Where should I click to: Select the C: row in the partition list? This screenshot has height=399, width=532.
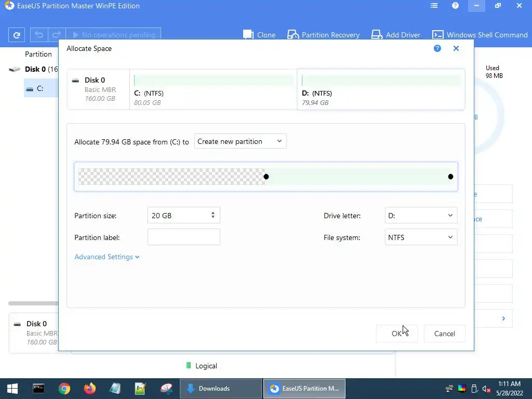pos(41,88)
